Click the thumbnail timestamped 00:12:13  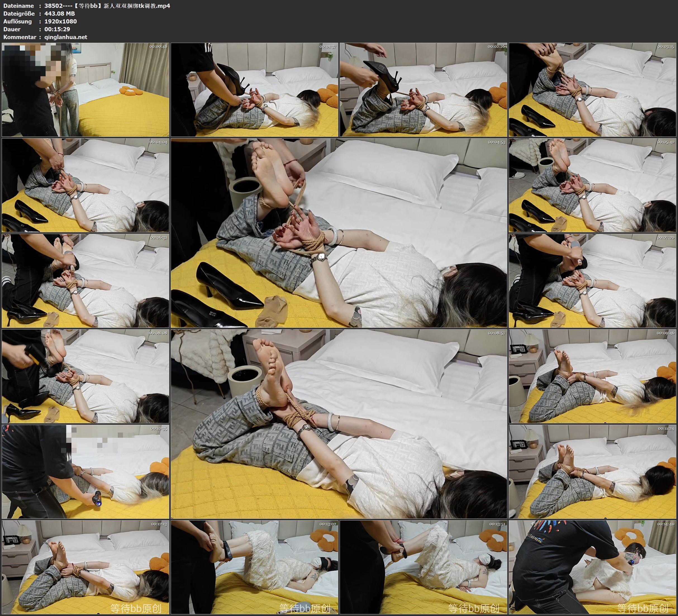pos(85,567)
